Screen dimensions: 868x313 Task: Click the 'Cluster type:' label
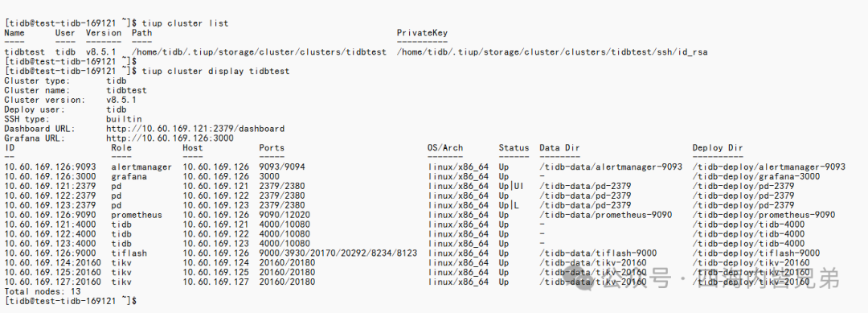[x=37, y=81]
